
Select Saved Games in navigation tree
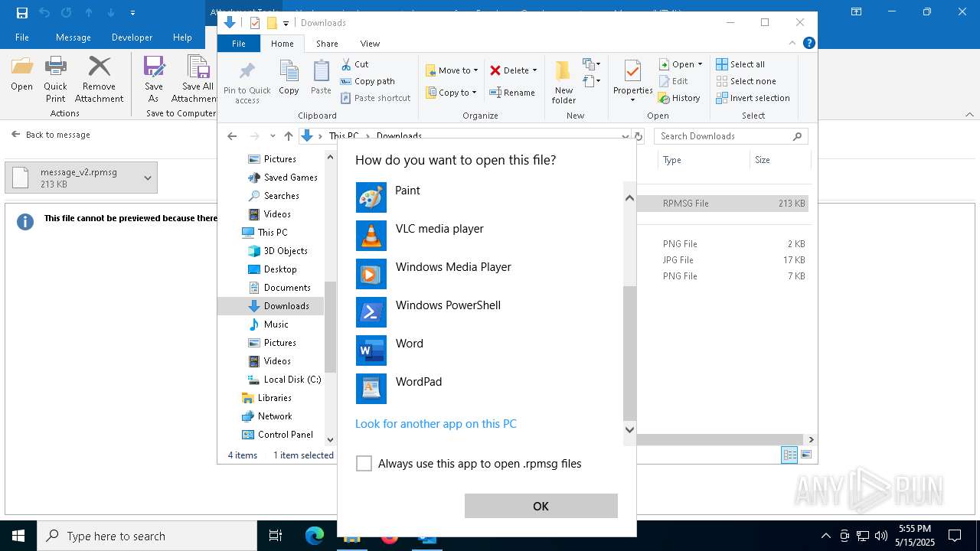click(283, 178)
